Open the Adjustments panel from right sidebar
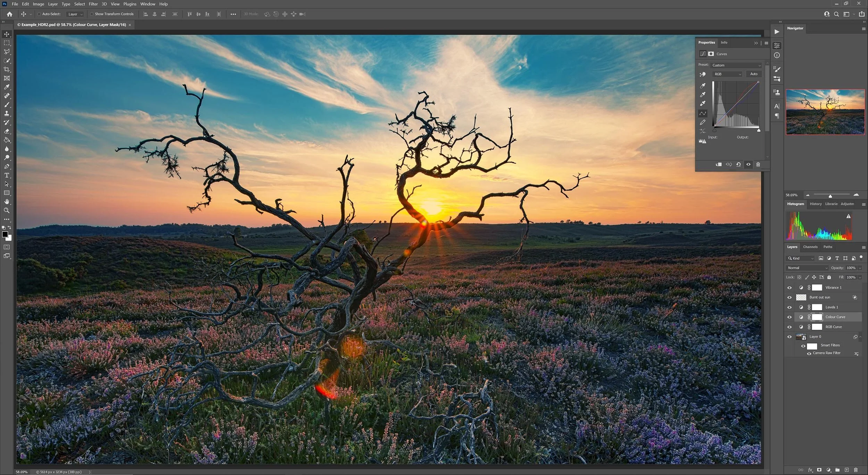The image size is (868, 475). tap(777, 45)
